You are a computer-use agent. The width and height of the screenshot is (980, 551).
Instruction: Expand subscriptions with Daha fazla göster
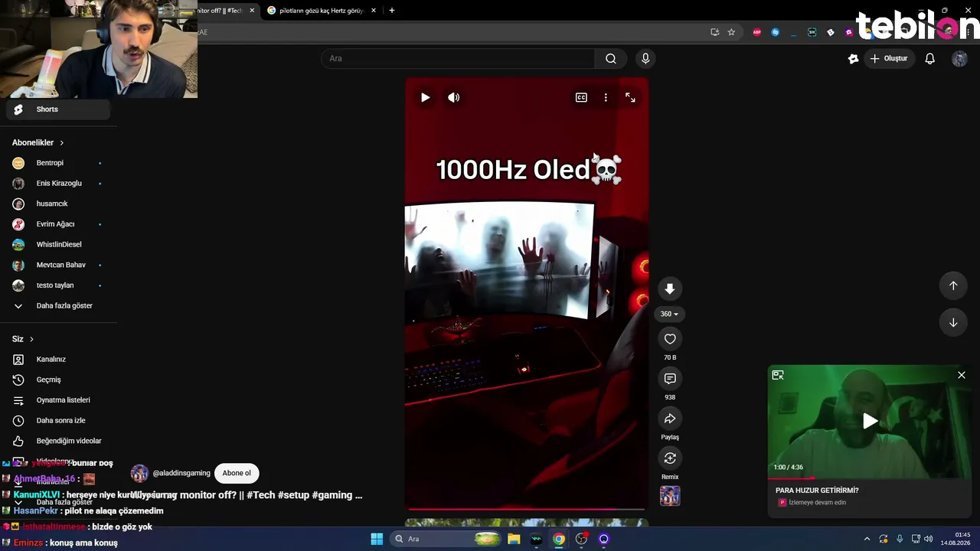58,305
